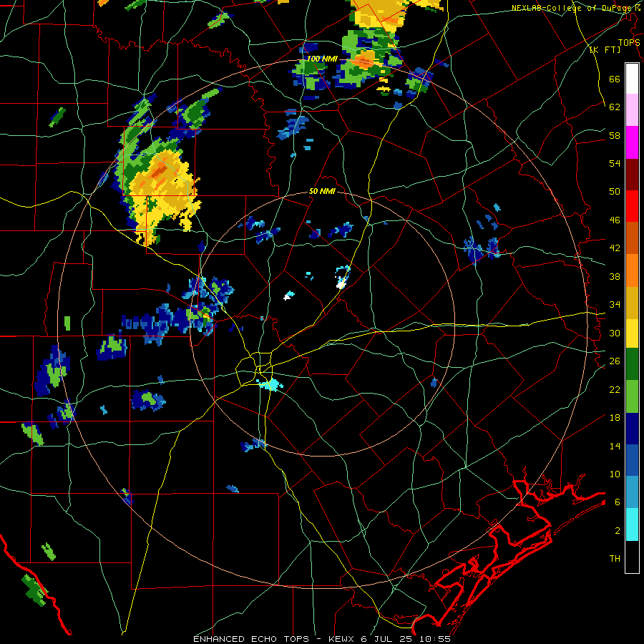Select the cyan legend color block
The image size is (644, 644).
click(632, 525)
